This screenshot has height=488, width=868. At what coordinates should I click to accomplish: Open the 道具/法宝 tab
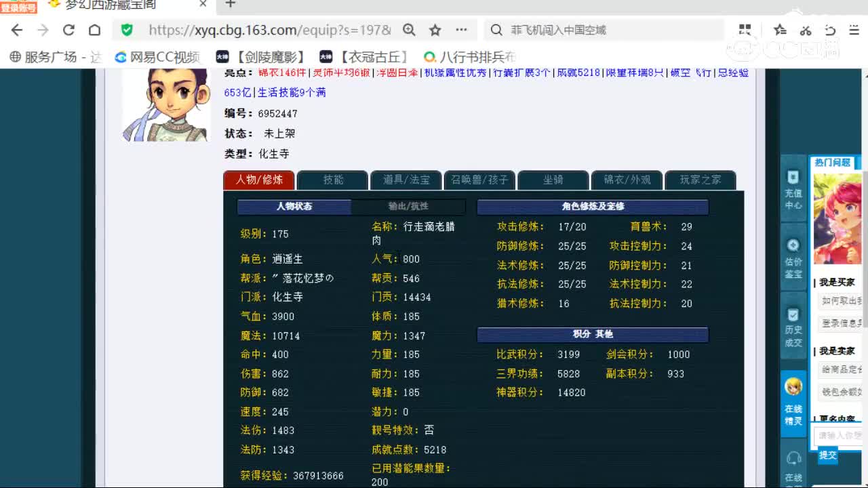[x=406, y=180]
